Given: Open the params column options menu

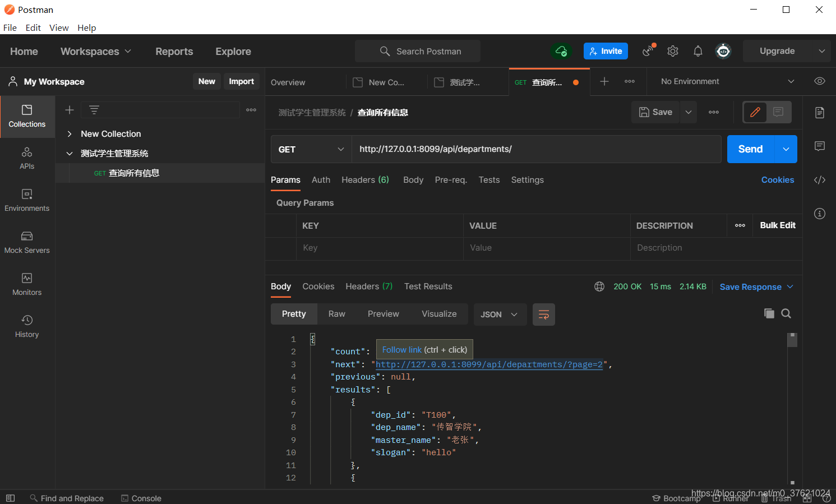Looking at the screenshot, I should coord(740,225).
